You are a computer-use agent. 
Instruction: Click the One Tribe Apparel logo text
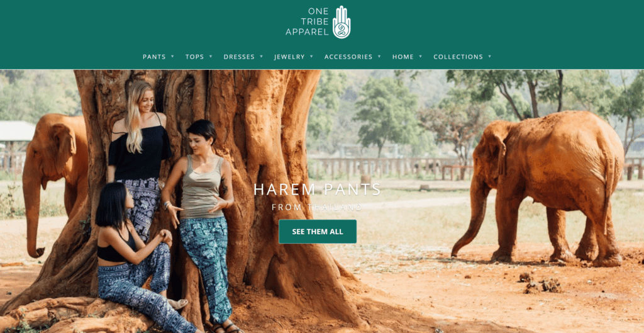307,22
